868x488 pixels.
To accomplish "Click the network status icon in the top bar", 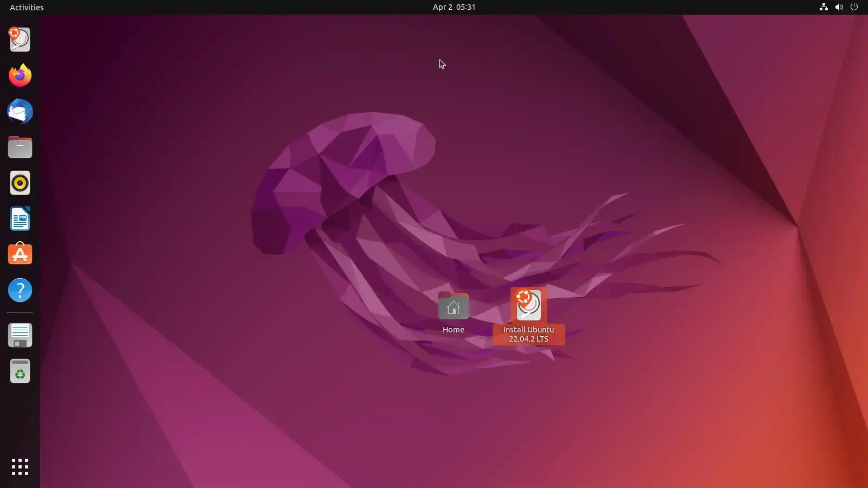I will (824, 7).
